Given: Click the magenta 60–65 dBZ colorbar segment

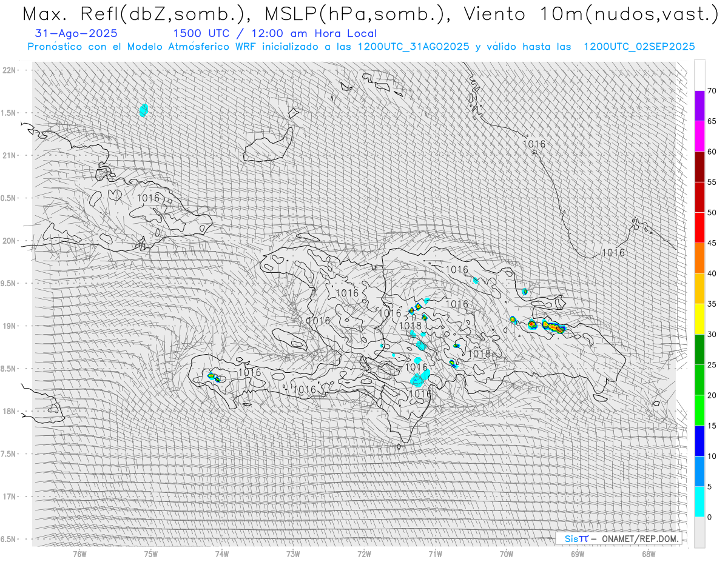Looking at the screenshot, I should 699,136.
